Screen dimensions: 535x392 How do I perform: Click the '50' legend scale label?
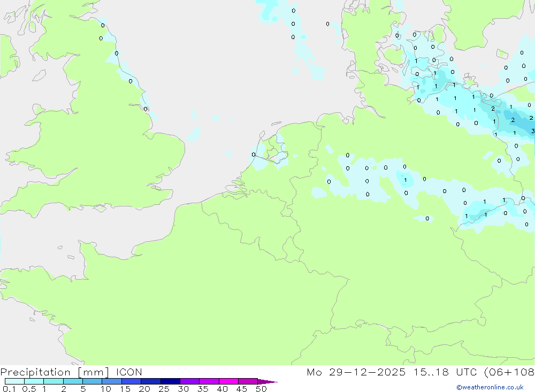pos(261,389)
